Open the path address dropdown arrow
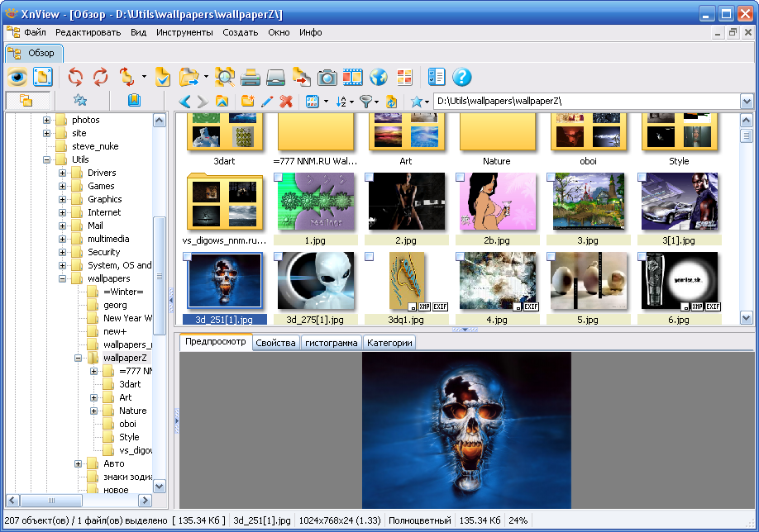Viewport: 759px width, 532px height. (x=747, y=101)
